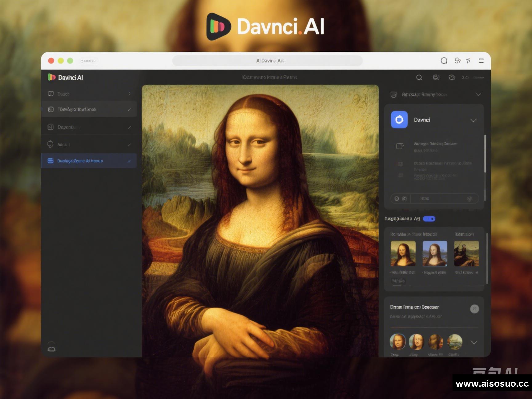Select the Dayomis sidebar item
The width and height of the screenshot is (532, 399).
tap(89, 127)
